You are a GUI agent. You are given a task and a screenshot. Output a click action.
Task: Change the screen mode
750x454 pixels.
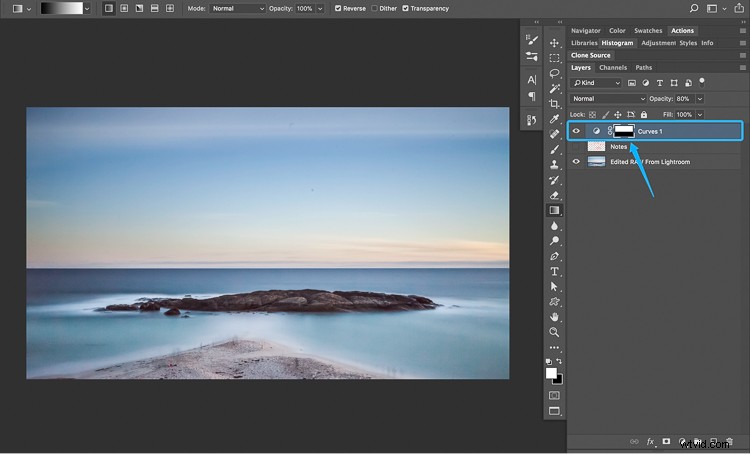[554, 411]
